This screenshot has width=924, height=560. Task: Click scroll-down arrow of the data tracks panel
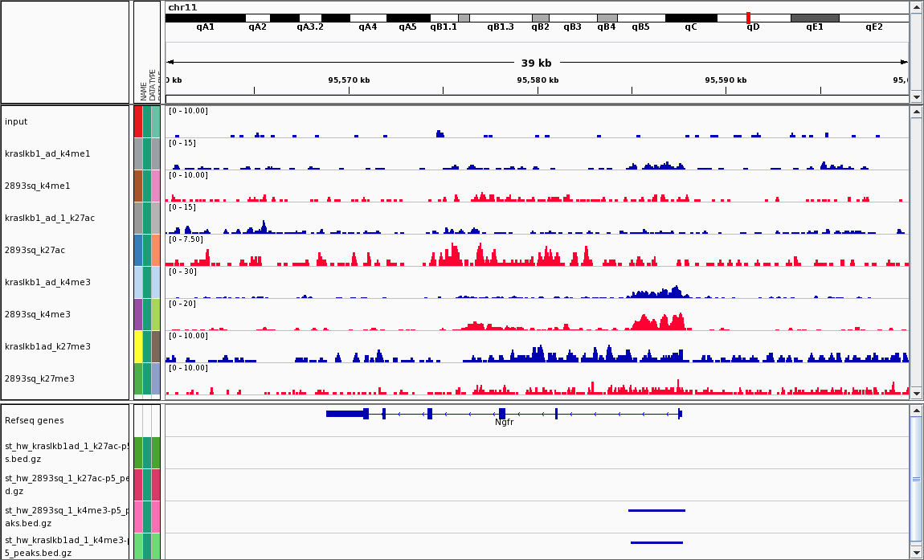pos(916,393)
